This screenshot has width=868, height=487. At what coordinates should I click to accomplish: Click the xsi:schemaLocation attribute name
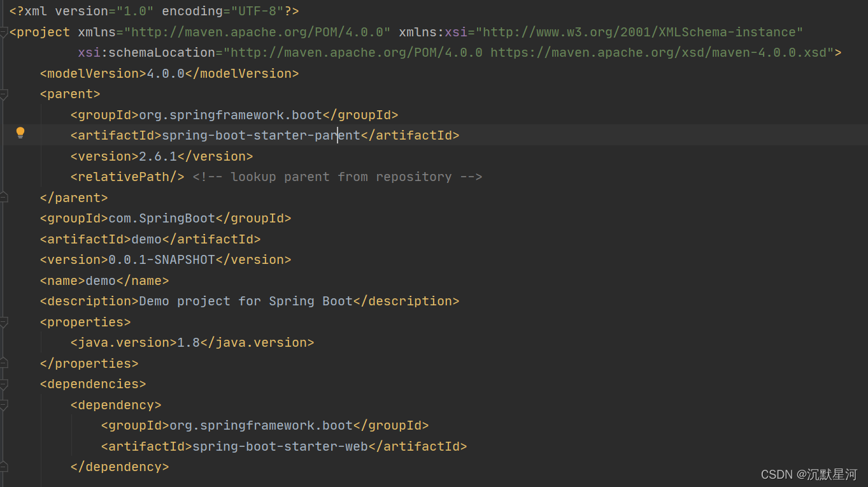click(x=146, y=53)
